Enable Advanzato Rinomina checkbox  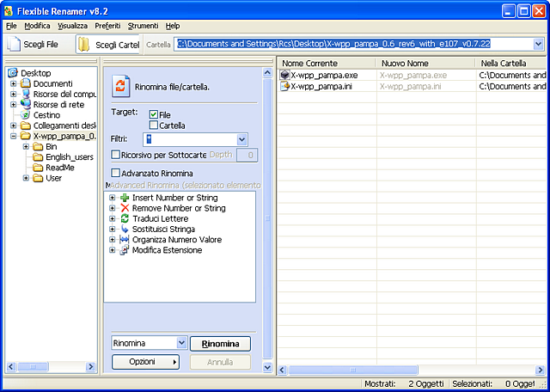click(x=115, y=173)
